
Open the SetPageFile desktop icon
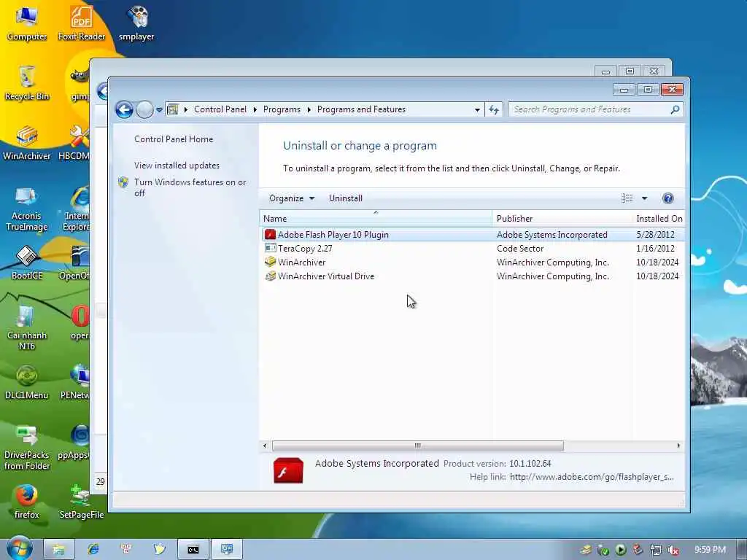tap(82, 502)
